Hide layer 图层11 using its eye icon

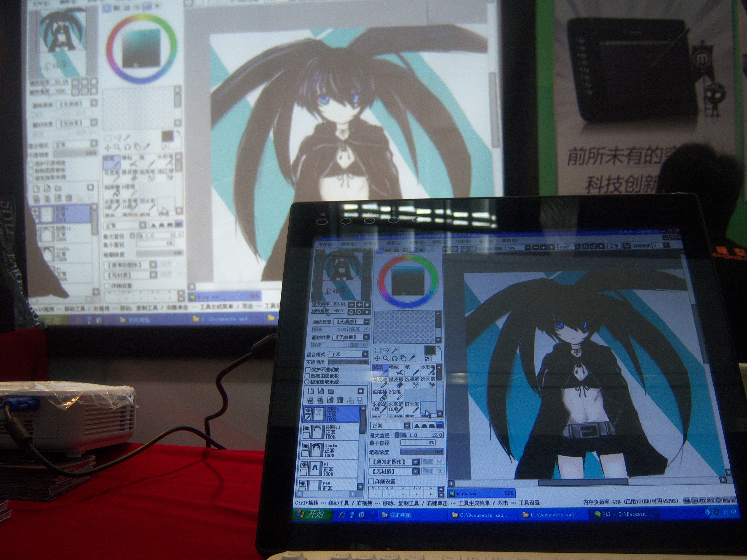(307, 428)
